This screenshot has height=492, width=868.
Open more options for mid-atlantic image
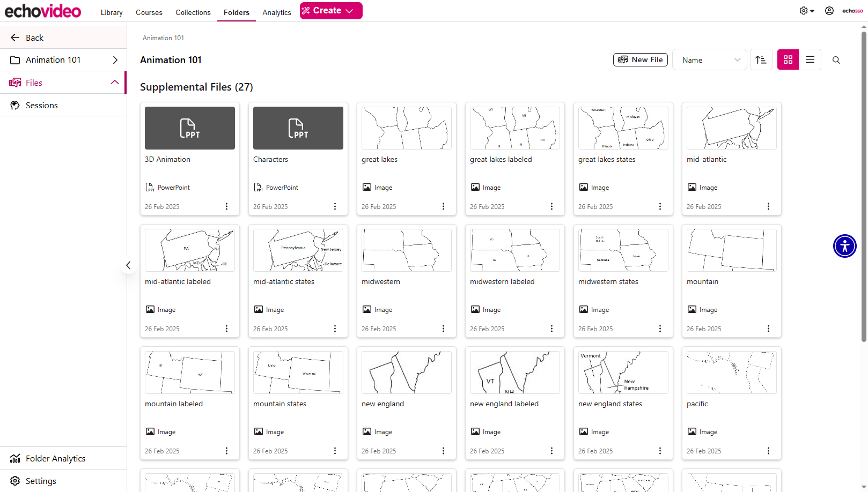[768, 206]
